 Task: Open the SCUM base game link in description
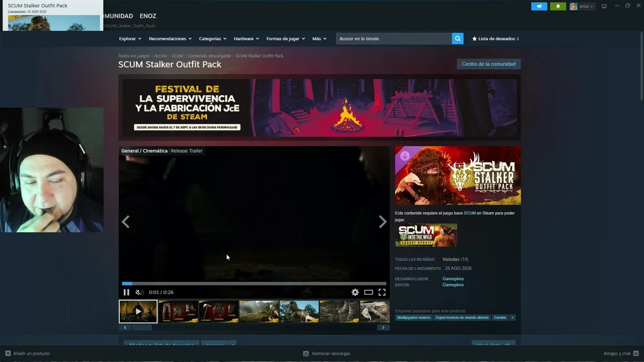tap(469, 213)
